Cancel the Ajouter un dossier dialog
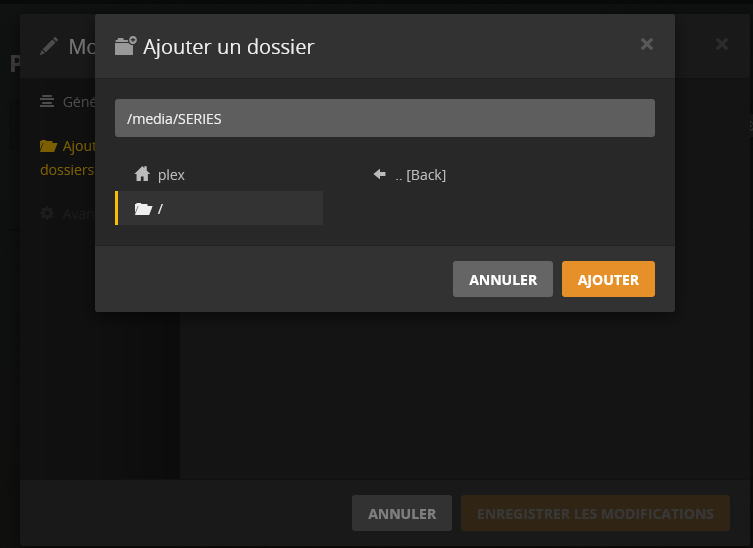This screenshot has width=753, height=548. 502,279
